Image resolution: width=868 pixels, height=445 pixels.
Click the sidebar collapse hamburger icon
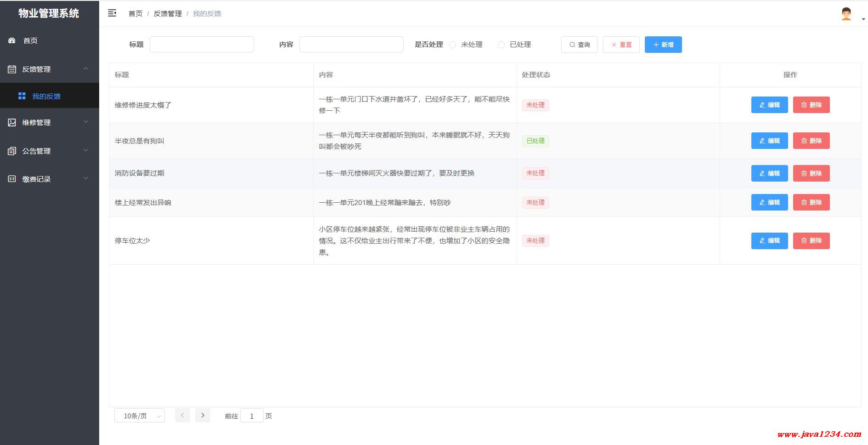pos(112,13)
